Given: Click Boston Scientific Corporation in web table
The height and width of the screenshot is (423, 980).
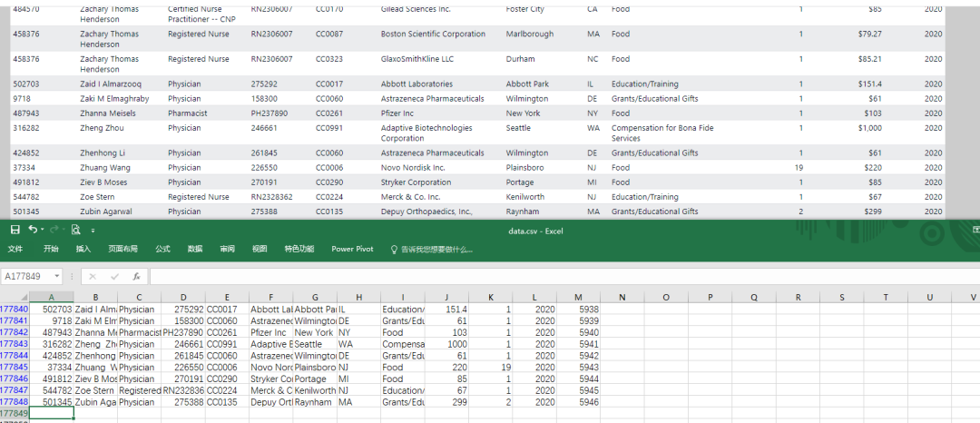Looking at the screenshot, I should (433, 34).
